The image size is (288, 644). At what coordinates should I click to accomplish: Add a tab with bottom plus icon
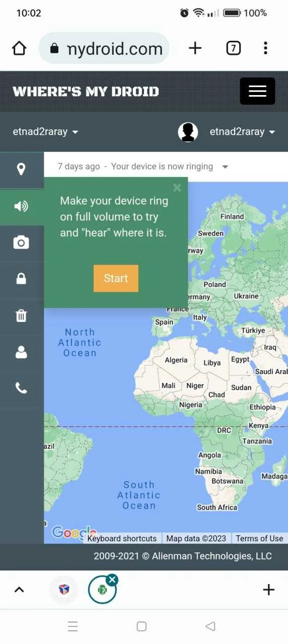(269, 590)
